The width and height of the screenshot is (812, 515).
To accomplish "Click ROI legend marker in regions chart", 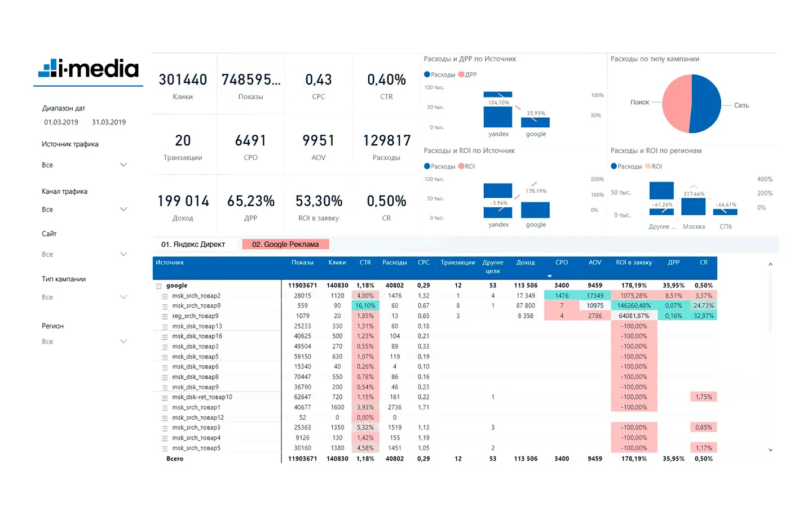I will click(x=648, y=166).
